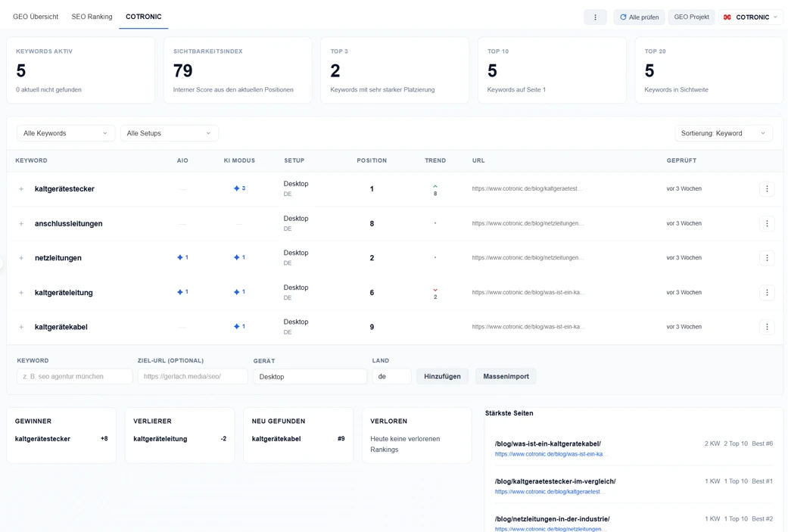
Task: Click KI Modus sparkle icon for netzleitungen
Action: point(237,257)
